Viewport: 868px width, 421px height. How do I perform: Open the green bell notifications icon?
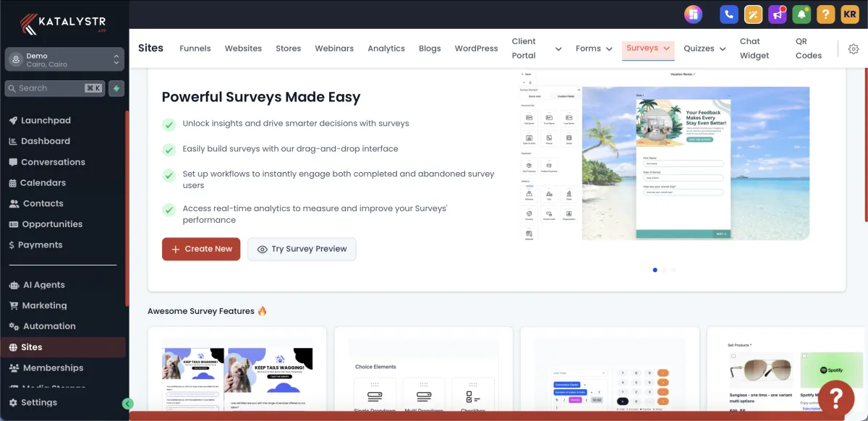pyautogui.click(x=801, y=14)
